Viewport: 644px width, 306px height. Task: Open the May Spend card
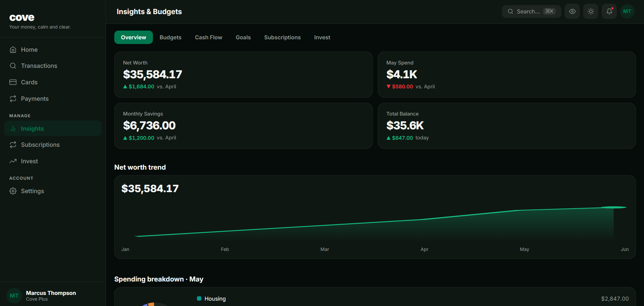coord(507,75)
